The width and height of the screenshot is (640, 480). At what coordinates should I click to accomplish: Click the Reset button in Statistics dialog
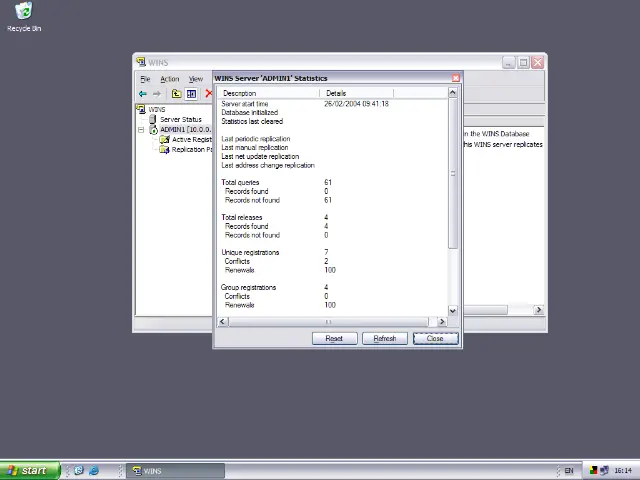click(334, 338)
